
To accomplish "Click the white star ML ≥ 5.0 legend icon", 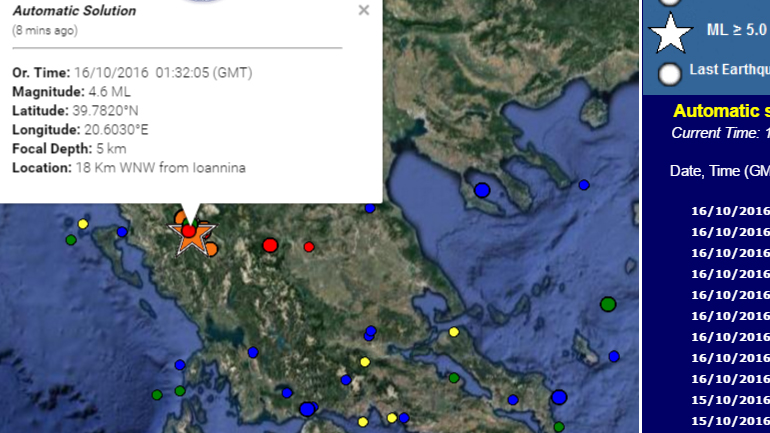I will pos(671,33).
